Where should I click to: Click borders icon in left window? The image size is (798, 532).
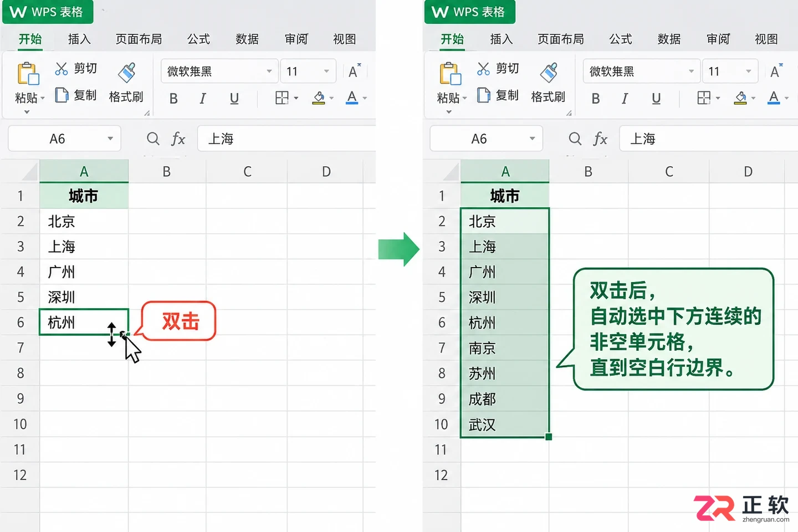click(282, 98)
